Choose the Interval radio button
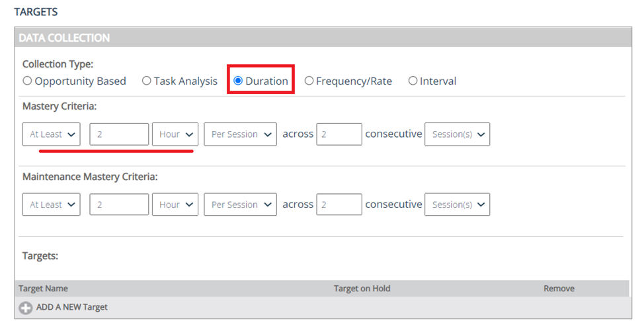Viewport: 644px width, 321px height. [x=413, y=81]
